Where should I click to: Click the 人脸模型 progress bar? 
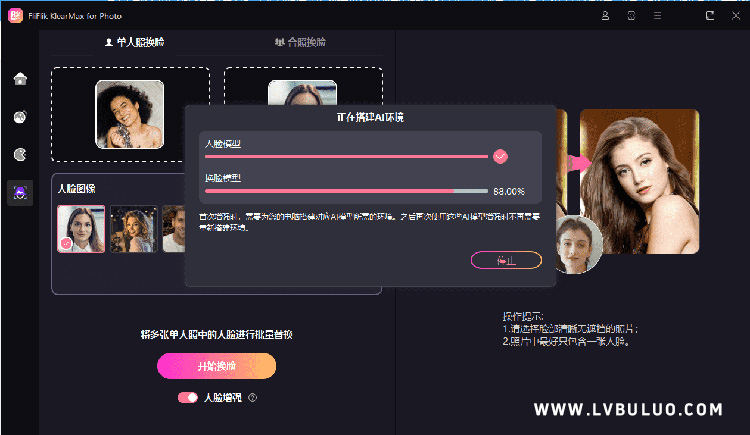tap(346, 156)
